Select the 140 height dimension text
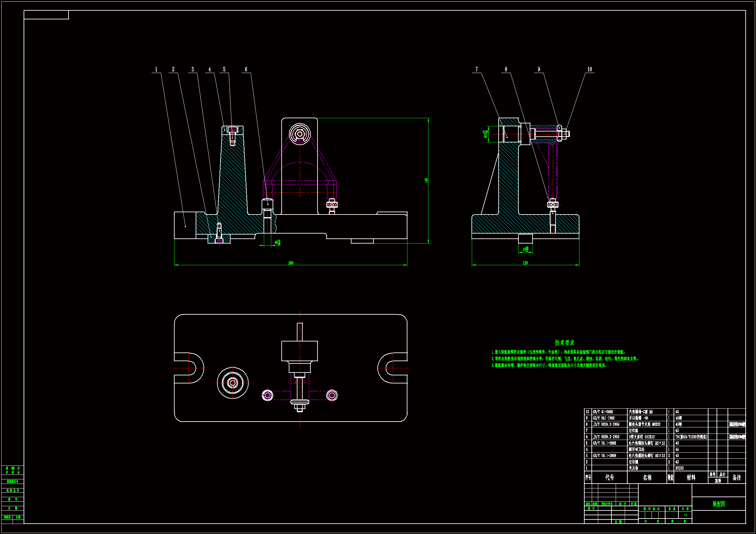This screenshot has width=756, height=534. pos(426,180)
